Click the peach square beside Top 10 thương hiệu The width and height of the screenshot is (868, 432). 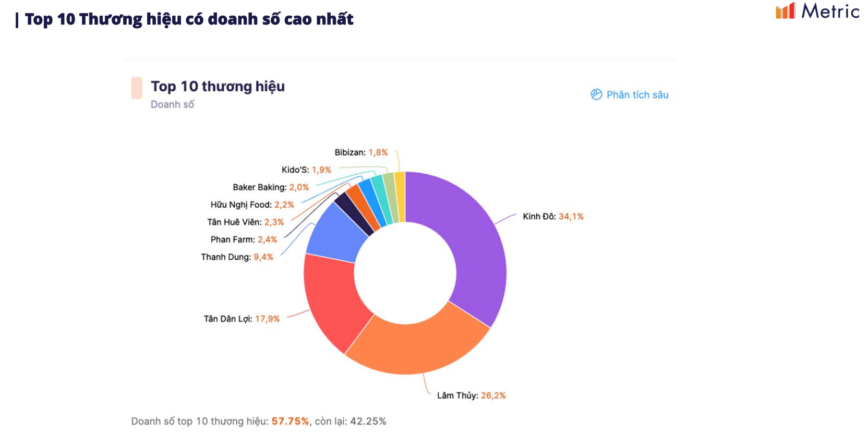click(x=137, y=88)
